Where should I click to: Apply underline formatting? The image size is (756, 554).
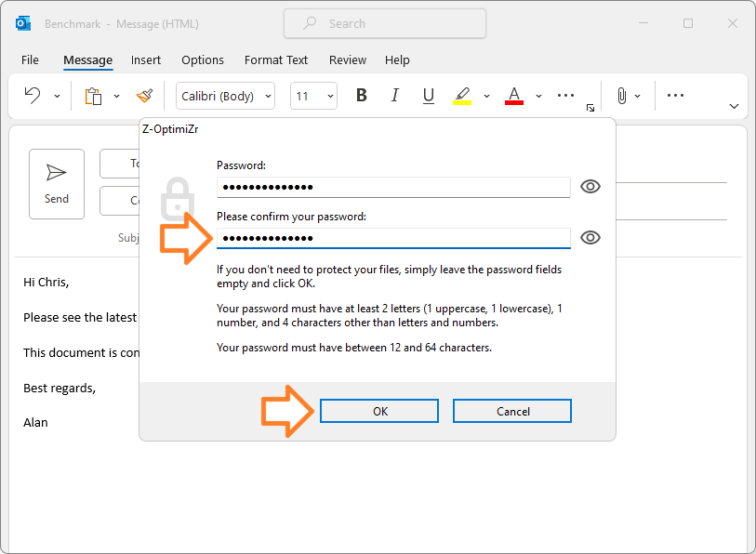click(x=428, y=95)
